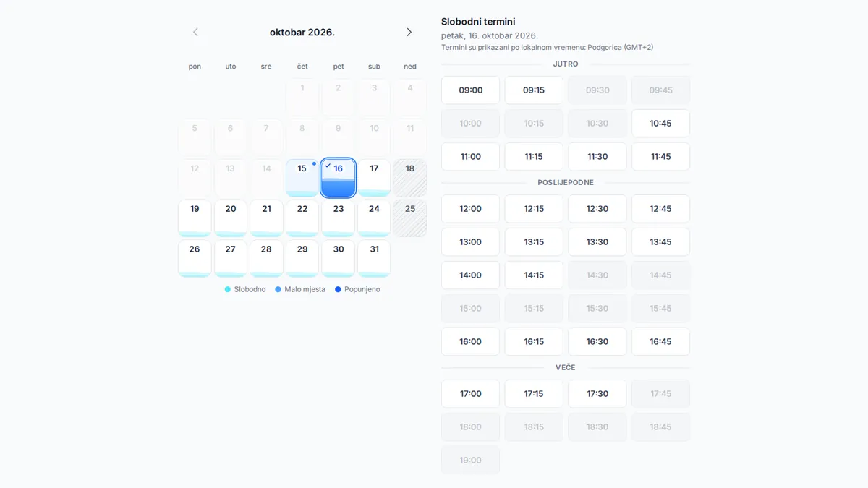Click the Podgorica timezone note
This screenshot has width=868, height=488.
pyautogui.click(x=547, y=48)
